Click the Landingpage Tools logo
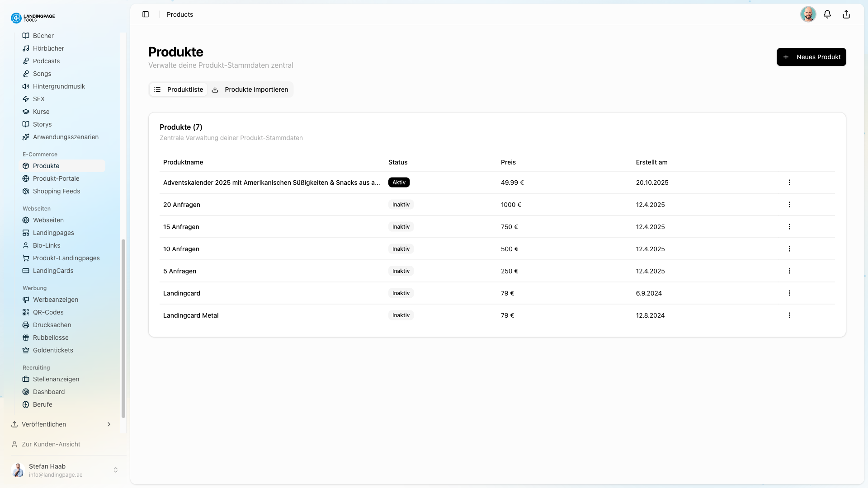The image size is (868, 488). tap(33, 18)
